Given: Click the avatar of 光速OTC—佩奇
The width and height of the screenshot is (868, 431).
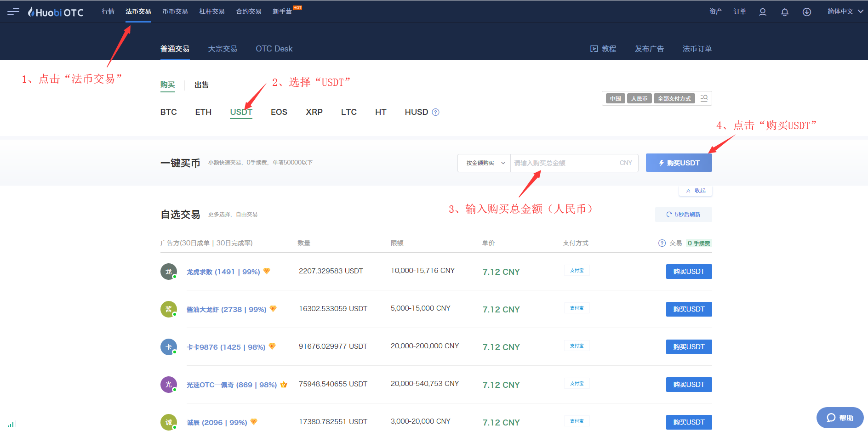Looking at the screenshot, I should click(x=169, y=385).
